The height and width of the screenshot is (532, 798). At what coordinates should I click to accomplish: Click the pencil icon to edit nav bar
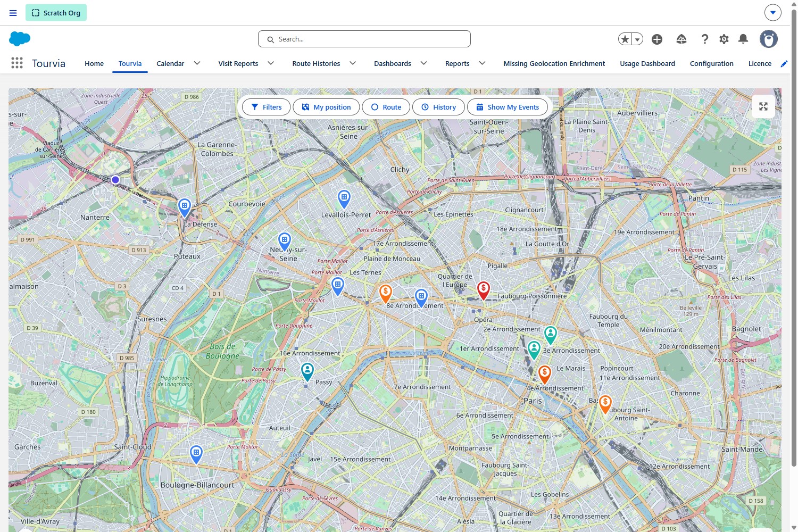pos(784,64)
